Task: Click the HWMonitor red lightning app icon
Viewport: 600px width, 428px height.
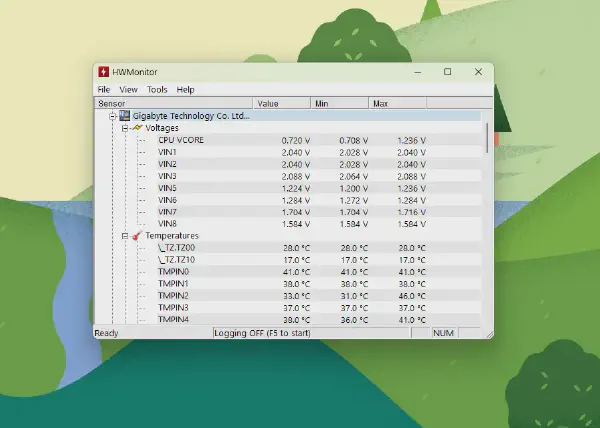Action: [x=103, y=72]
